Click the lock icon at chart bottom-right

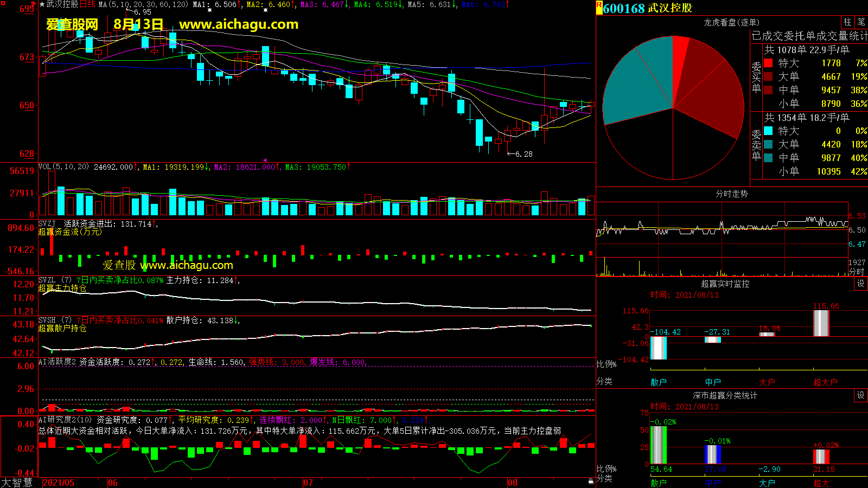pyautogui.click(x=591, y=481)
